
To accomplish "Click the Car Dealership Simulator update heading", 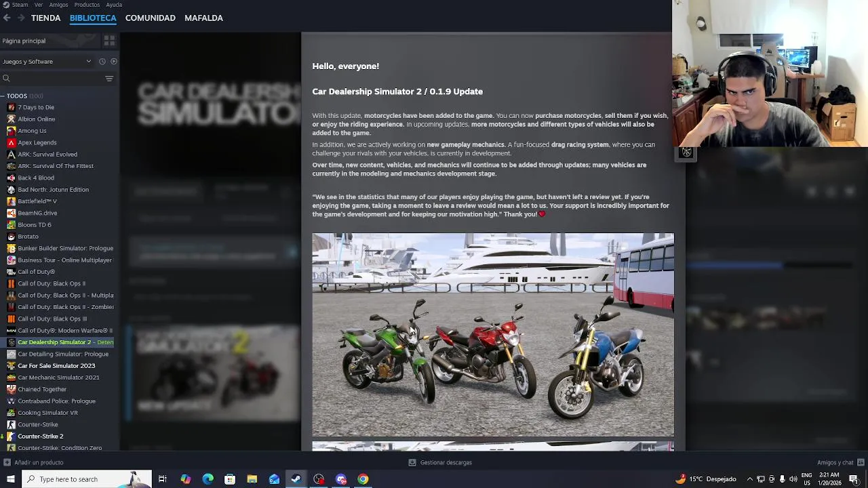I will click(x=397, y=91).
